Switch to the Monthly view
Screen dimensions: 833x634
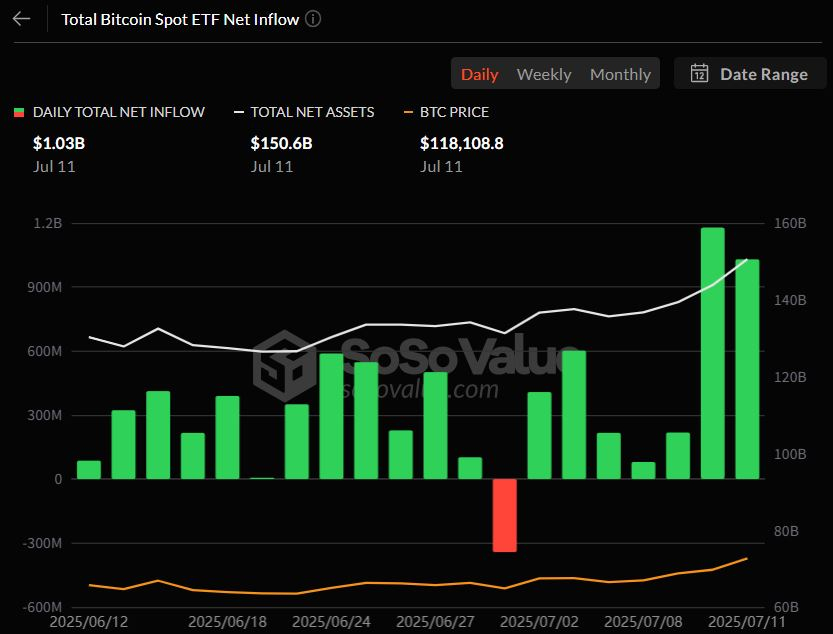click(x=620, y=74)
